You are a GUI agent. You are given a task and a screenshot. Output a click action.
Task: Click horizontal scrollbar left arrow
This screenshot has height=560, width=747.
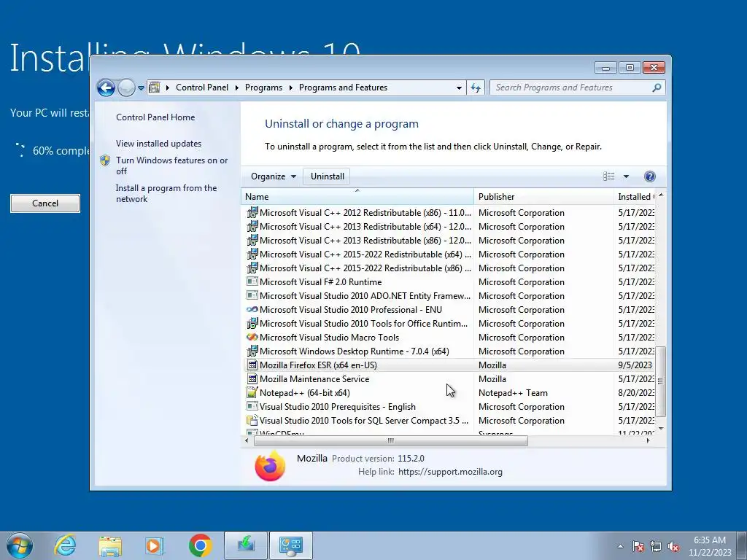pos(247,441)
